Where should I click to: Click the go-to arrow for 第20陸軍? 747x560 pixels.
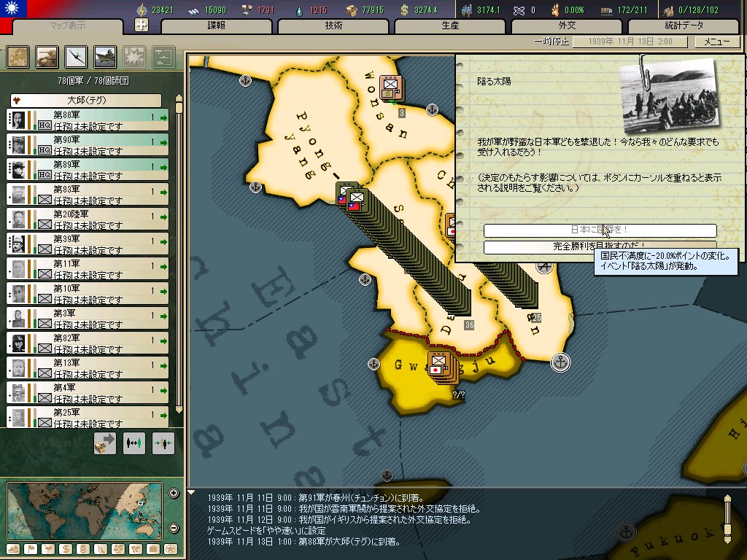pyautogui.click(x=163, y=217)
